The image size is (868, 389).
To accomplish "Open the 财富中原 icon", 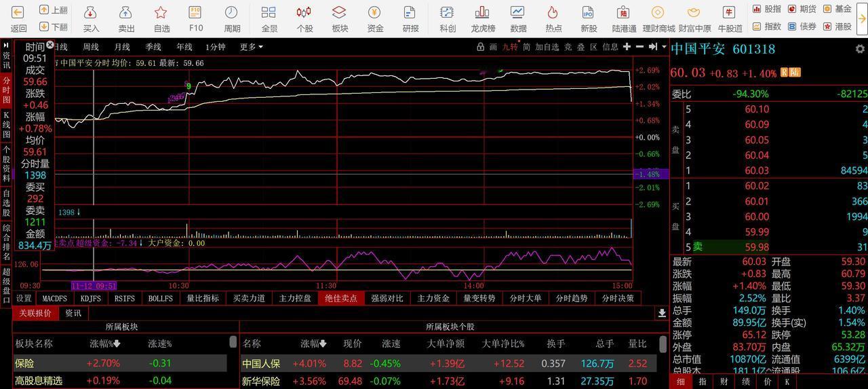I will pyautogui.click(x=694, y=12).
